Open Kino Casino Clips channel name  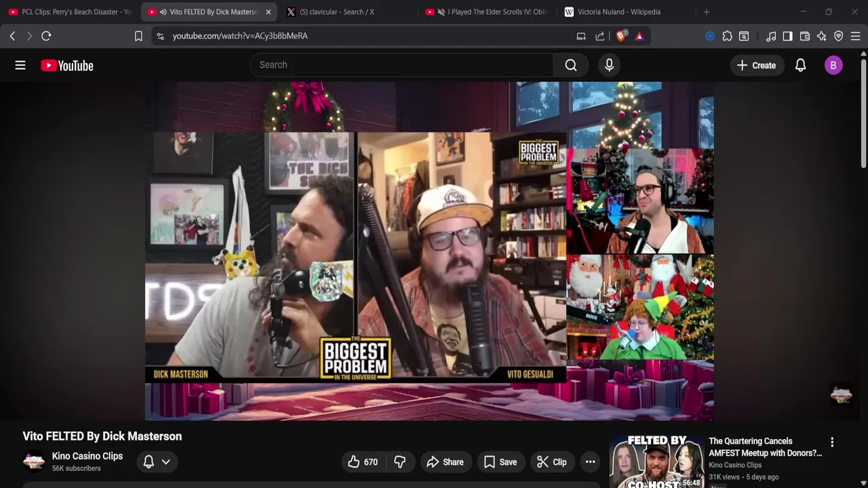87,456
